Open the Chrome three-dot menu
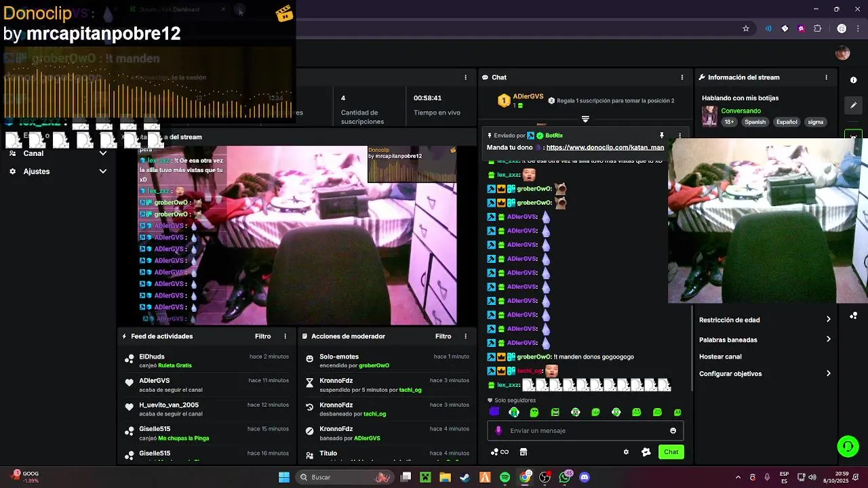This screenshot has height=488, width=868. tap(858, 28)
